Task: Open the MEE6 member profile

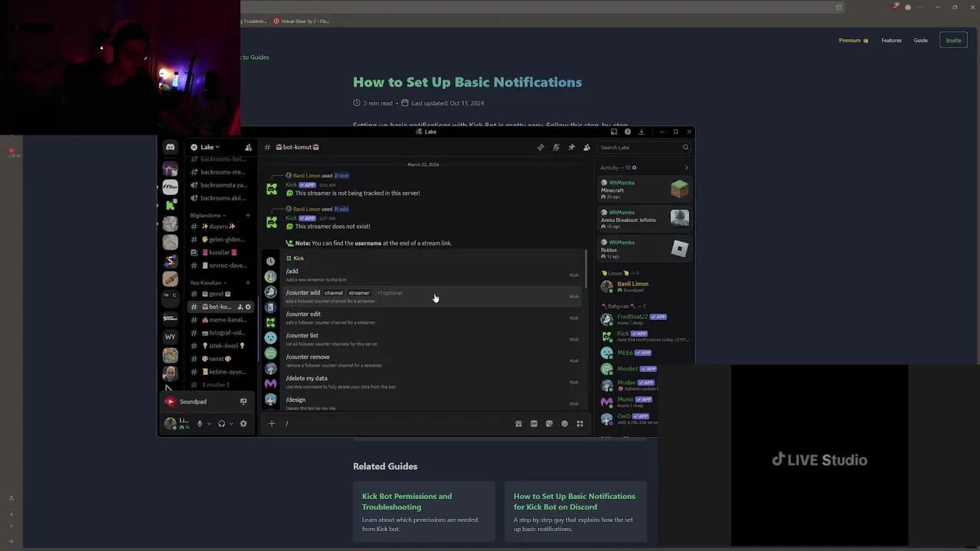Action: tap(645, 353)
